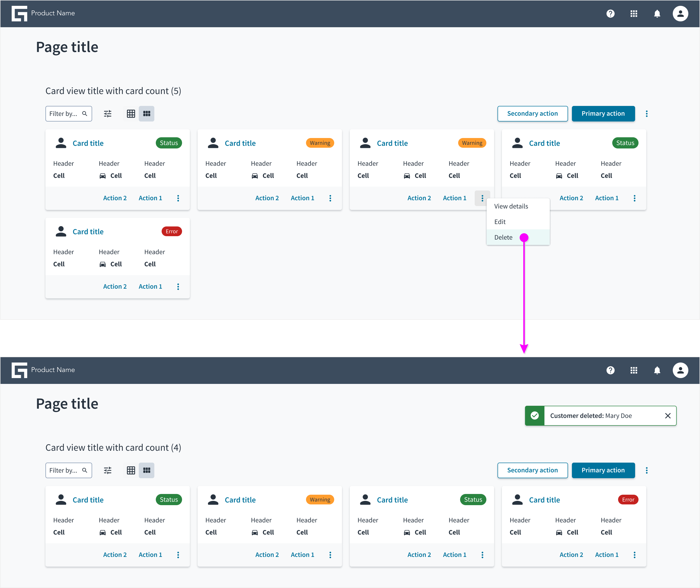Open the overflow menu beside Primary action, 5-card view
700x588 pixels.
[x=646, y=114]
